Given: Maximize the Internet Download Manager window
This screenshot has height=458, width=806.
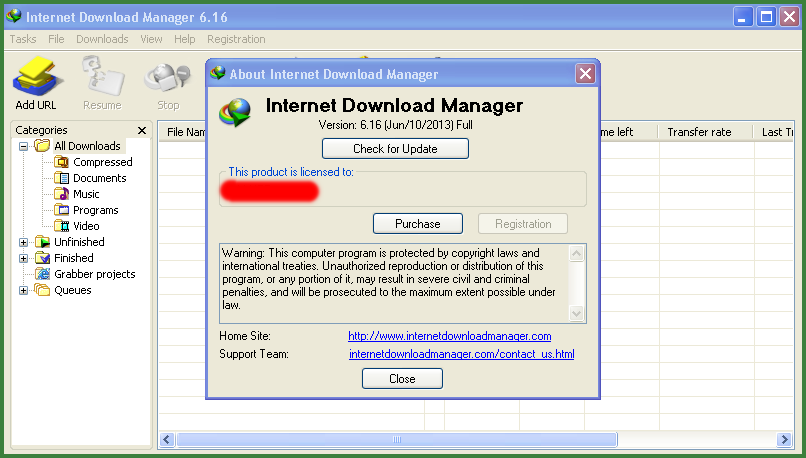Looking at the screenshot, I should [x=766, y=17].
